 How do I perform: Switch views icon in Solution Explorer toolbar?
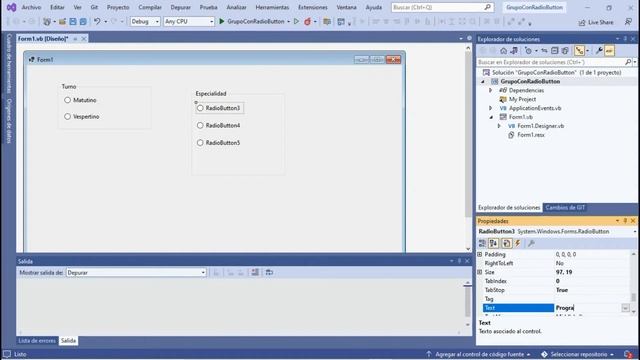(x=514, y=51)
